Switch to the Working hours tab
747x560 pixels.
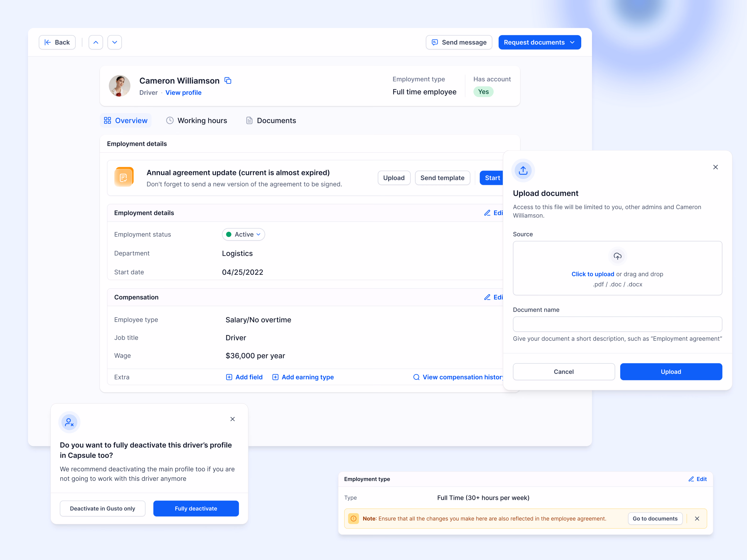(x=197, y=120)
